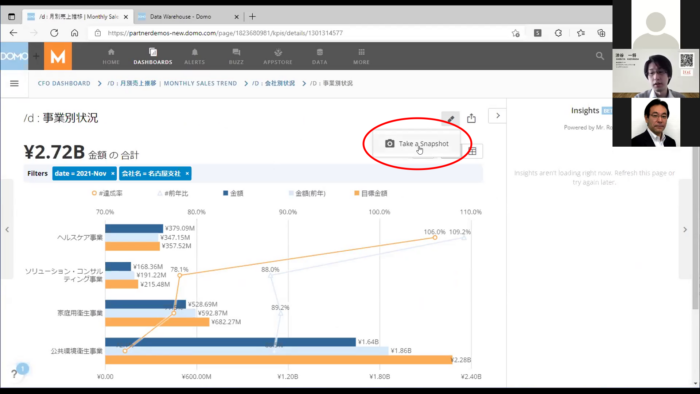Open the Data section
Screen dimensions: 700x394
tap(320, 57)
